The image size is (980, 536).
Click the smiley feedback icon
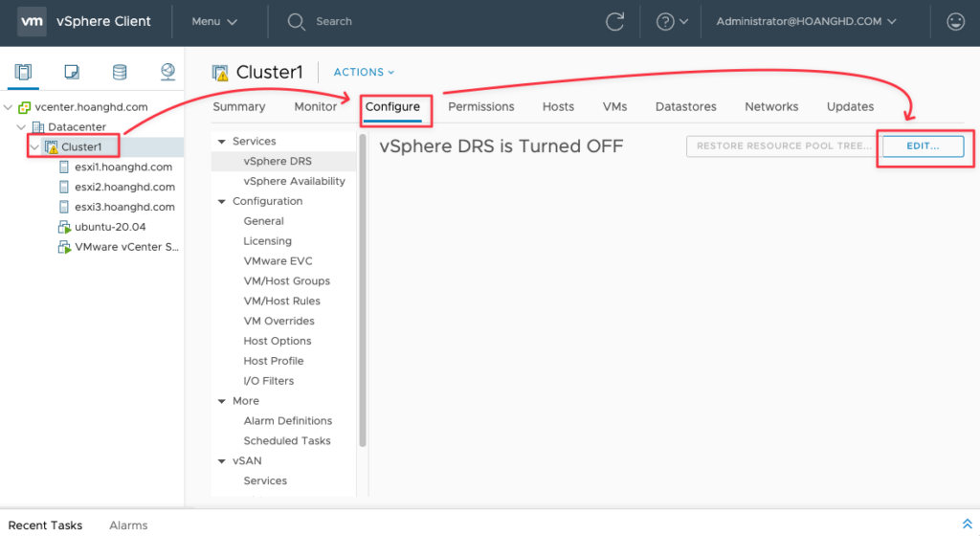pyautogui.click(x=956, y=22)
